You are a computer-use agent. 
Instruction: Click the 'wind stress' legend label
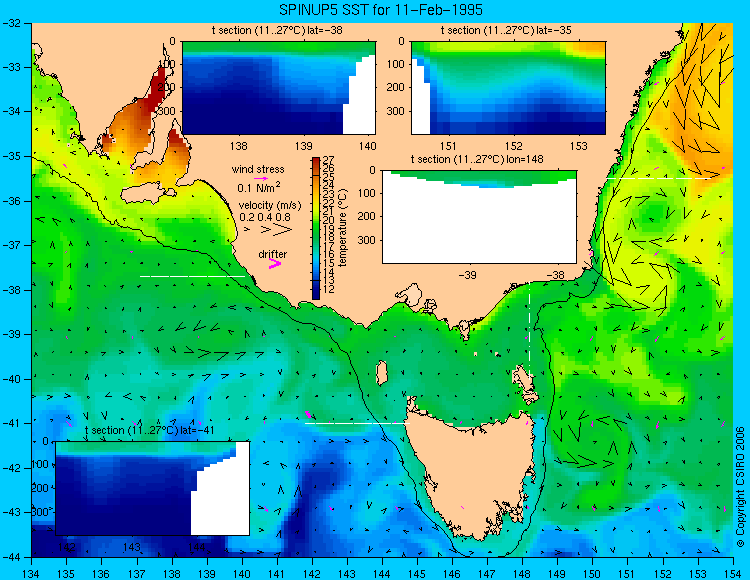pos(258,169)
